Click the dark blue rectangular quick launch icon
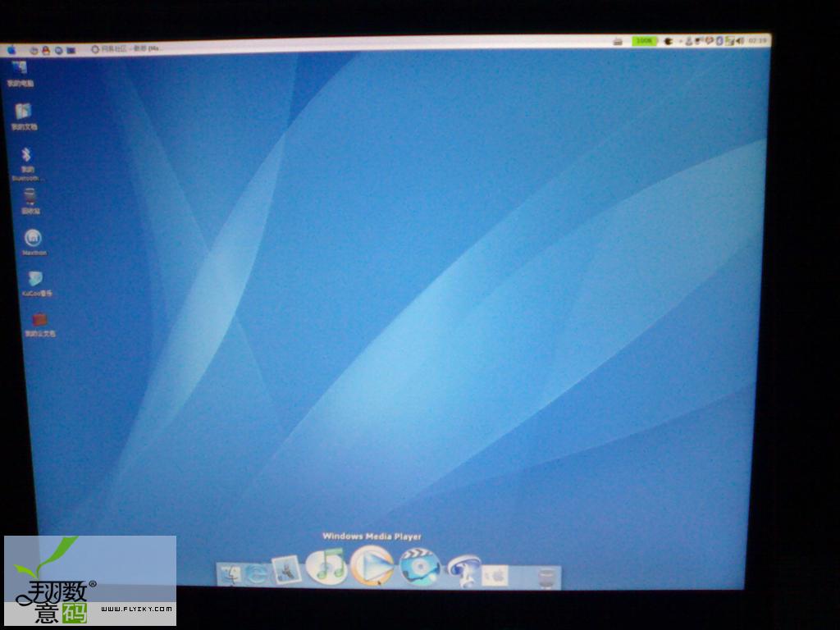Screen dimensions: 840x630 (71, 50)
